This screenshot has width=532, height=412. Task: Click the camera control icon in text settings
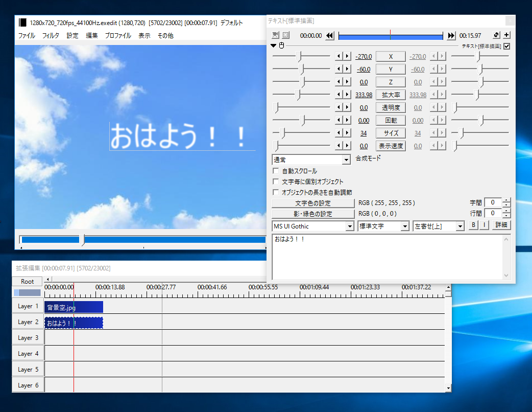pos(276,35)
